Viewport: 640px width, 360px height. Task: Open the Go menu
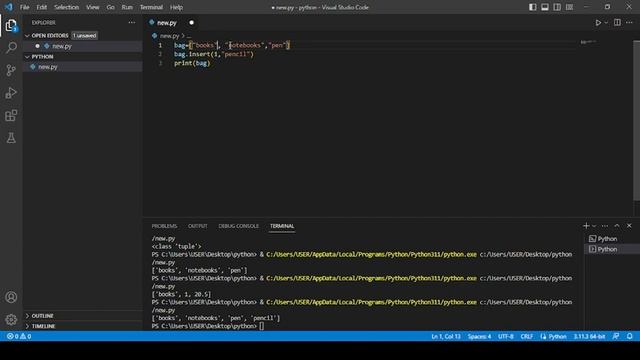[111, 7]
